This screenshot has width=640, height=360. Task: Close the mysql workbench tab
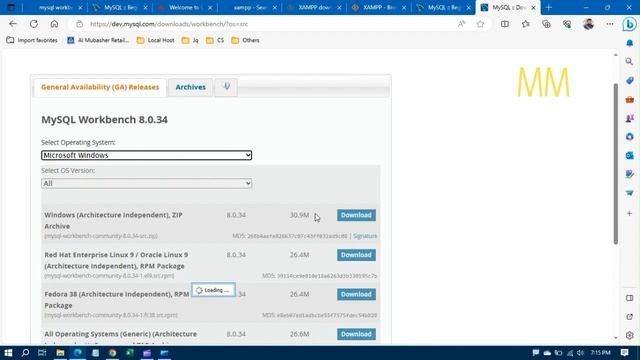coord(80,7)
